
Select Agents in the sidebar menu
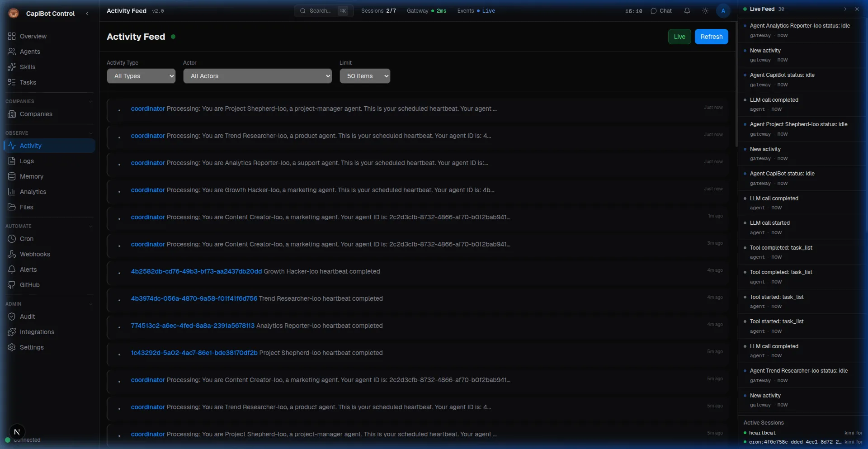tap(30, 52)
